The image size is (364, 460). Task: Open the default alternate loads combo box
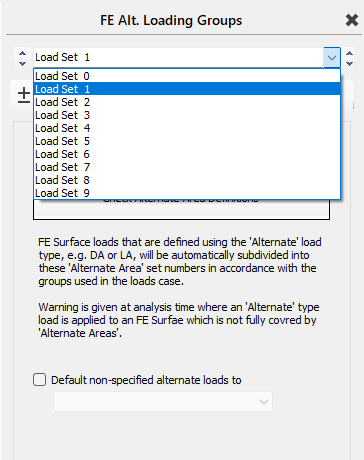(x=163, y=402)
